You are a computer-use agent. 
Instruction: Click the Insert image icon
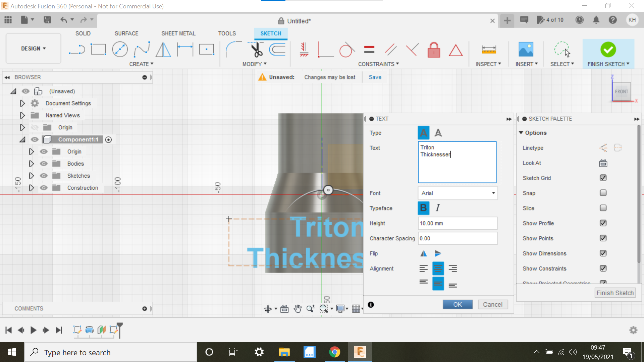pos(526,50)
